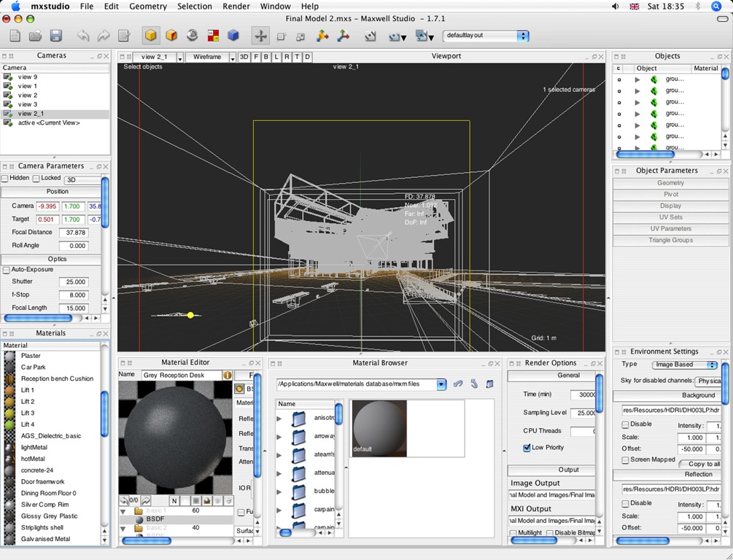Click the Triangle Groups section button
Screen dimensions: 733x560
tap(670, 241)
